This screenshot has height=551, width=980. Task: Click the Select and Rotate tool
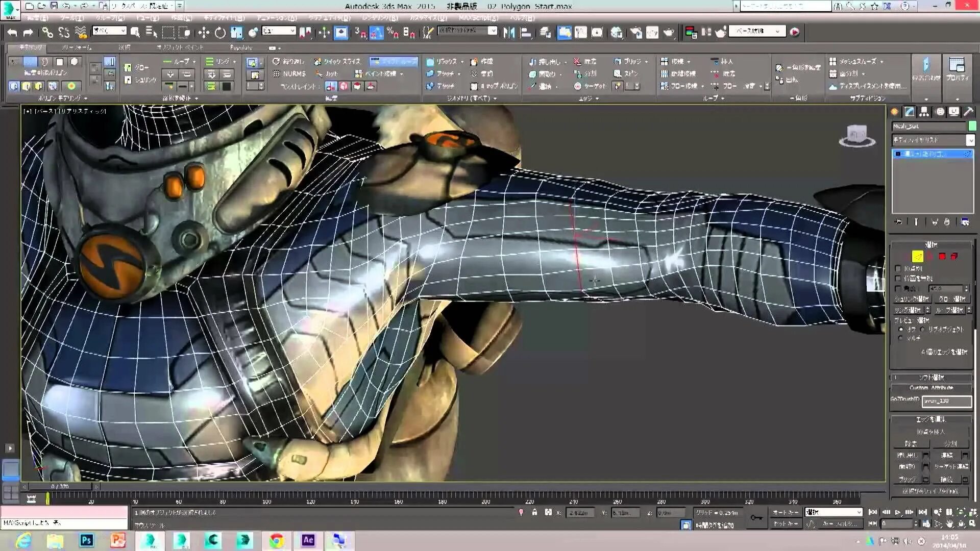(220, 33)
